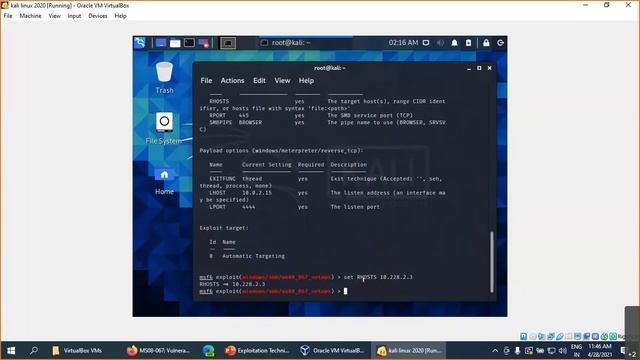This screenshot has width=640, height=360.
Task: Select the root@kali taskbar window button
Action: tap(305, 43)
